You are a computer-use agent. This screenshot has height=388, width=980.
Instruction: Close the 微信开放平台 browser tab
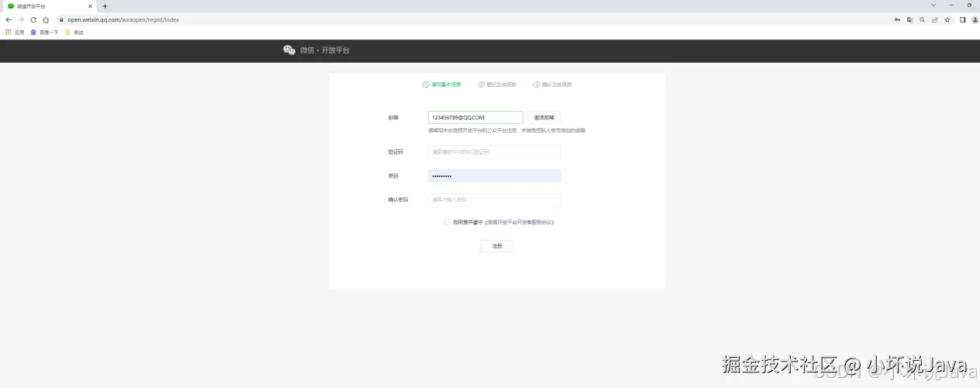click(x=90, y=5)
